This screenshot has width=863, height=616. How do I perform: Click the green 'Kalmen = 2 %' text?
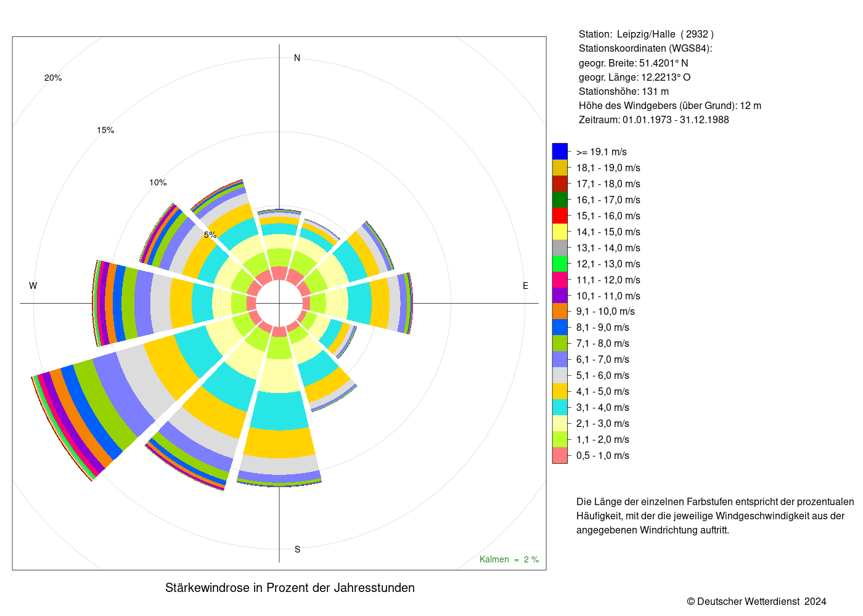coord(509,559)
